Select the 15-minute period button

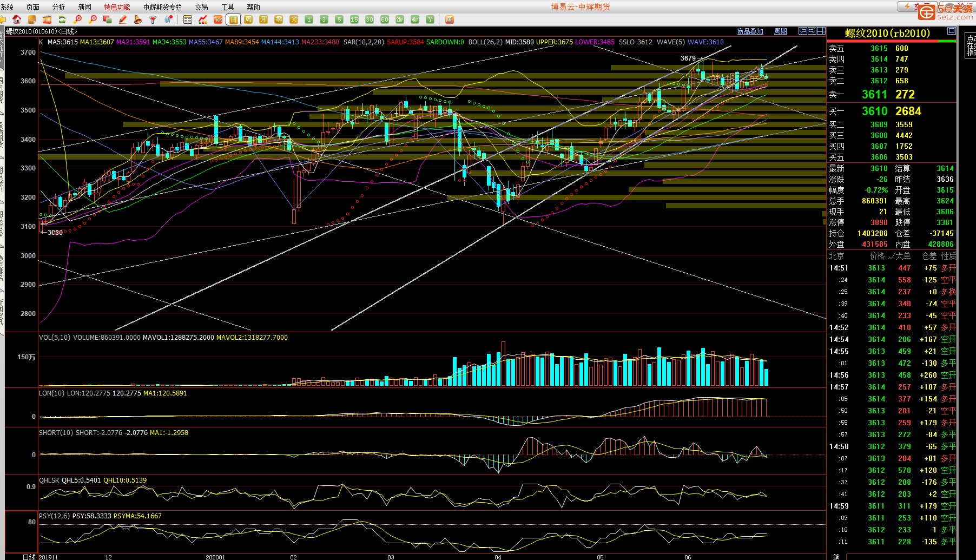(354, 19)
